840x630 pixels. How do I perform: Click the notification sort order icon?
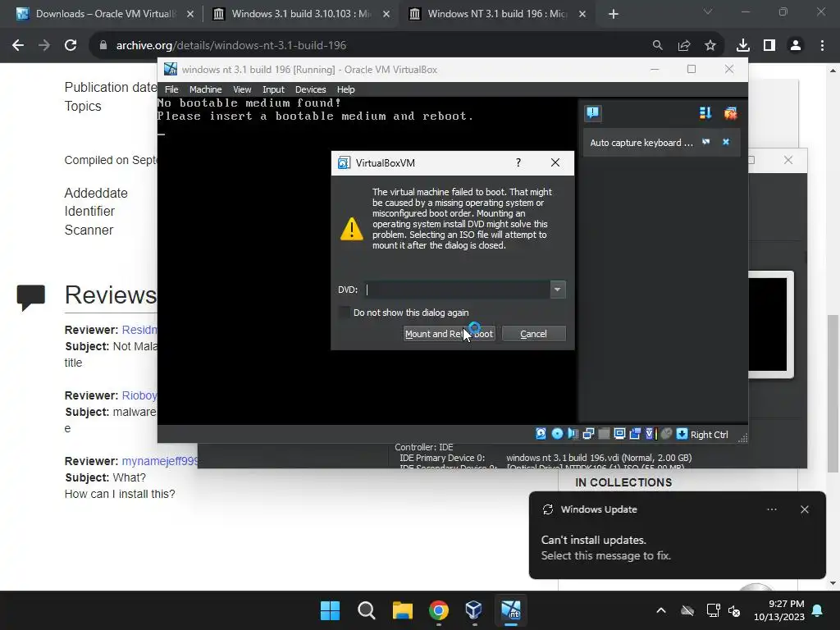(x=705, y=113)
